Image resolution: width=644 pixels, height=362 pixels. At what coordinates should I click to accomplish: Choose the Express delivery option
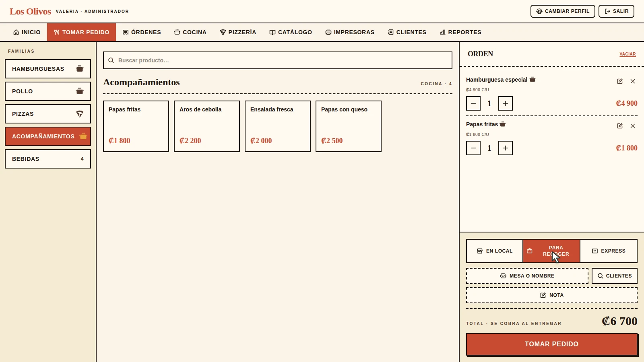pos(609,251)
